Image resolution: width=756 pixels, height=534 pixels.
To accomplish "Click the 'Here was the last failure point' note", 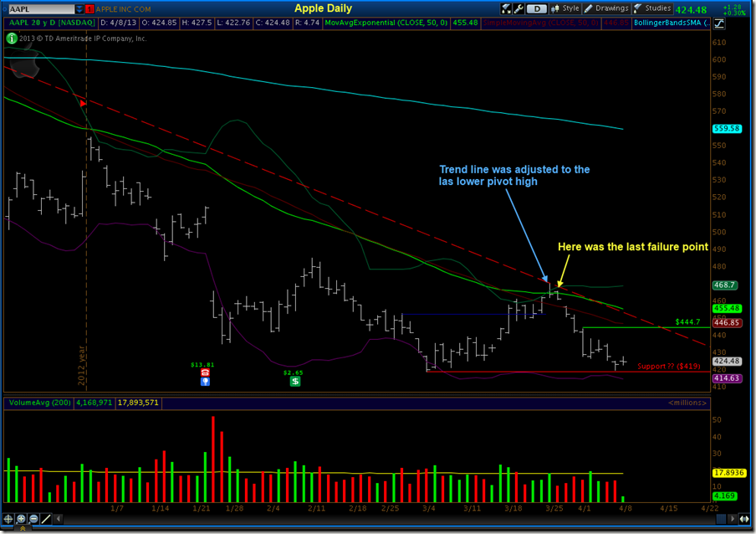I will [x=633, y=247].
